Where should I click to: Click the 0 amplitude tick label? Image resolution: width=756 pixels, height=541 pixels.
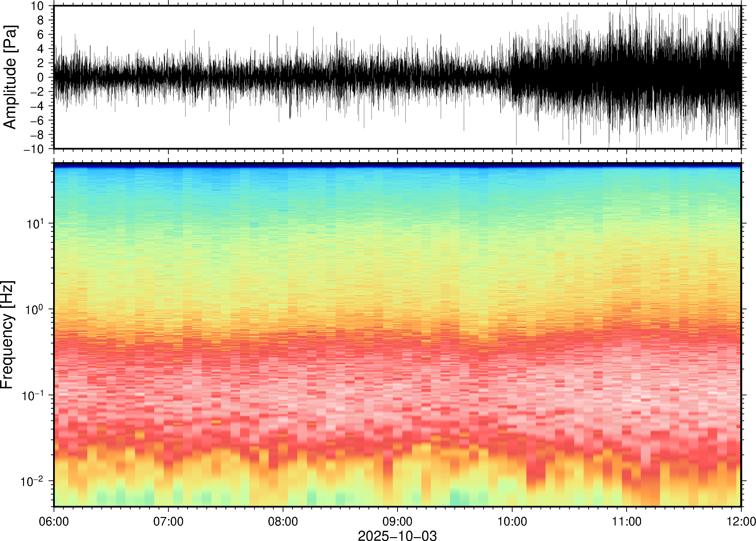point(41,77)
